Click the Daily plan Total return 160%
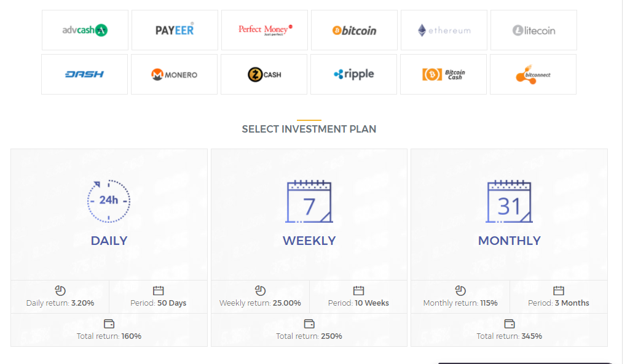630x364 pixels. click(x=109, y=336)
